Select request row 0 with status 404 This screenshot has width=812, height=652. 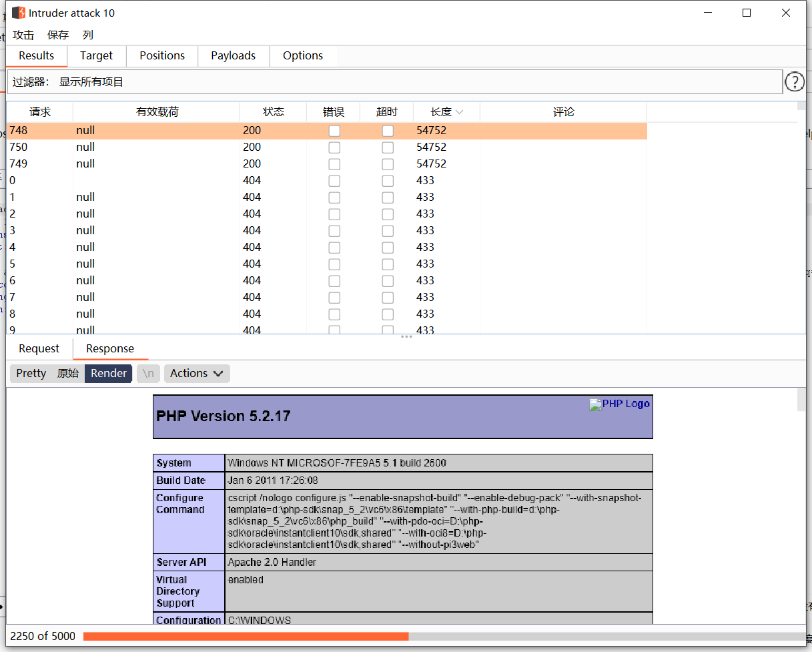coord(327,181)
